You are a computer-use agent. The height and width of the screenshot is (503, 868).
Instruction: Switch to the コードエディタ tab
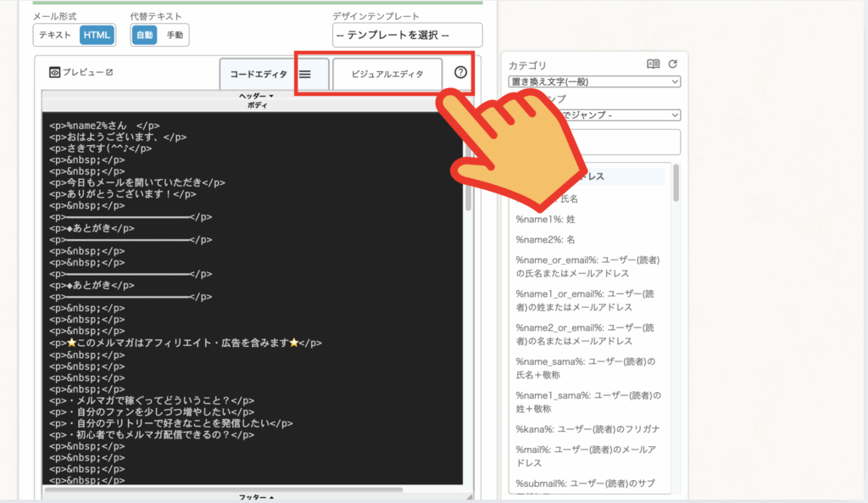pos(259,75)
